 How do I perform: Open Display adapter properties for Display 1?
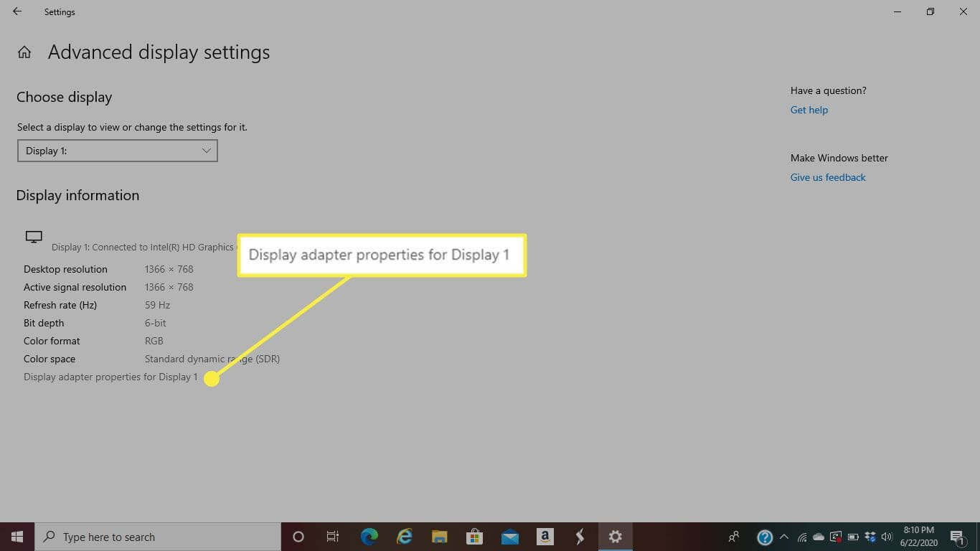(110, 377)
